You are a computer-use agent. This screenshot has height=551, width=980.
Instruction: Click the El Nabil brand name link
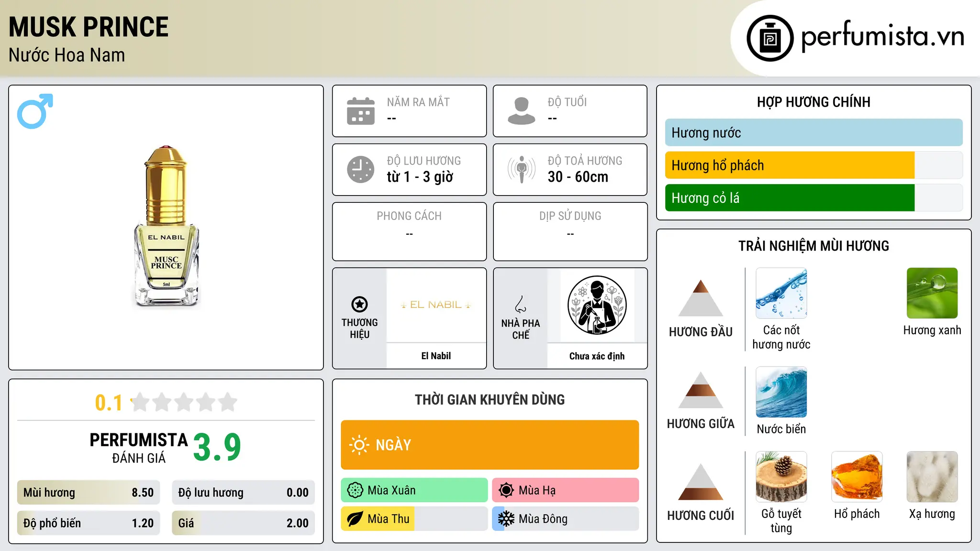(436, 356)
